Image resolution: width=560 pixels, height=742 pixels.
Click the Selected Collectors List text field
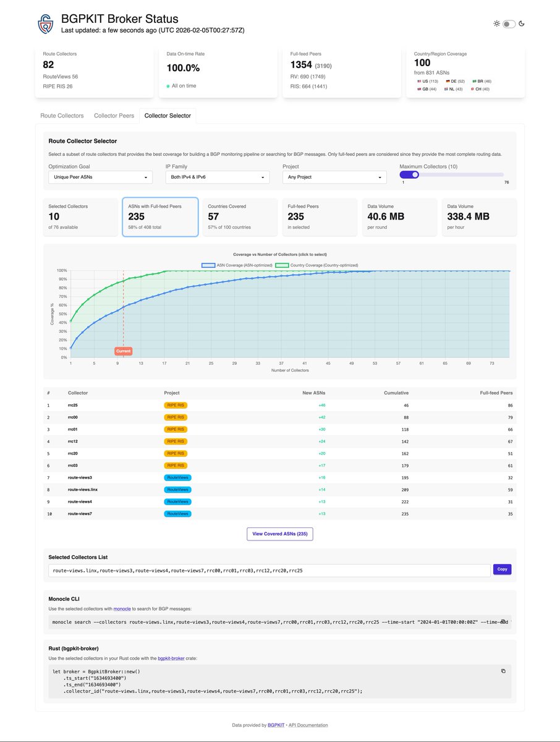[x=269, y=570]
